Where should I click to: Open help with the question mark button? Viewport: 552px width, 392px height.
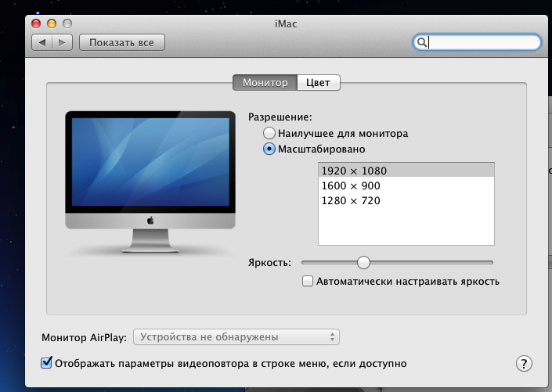point(524,364)
